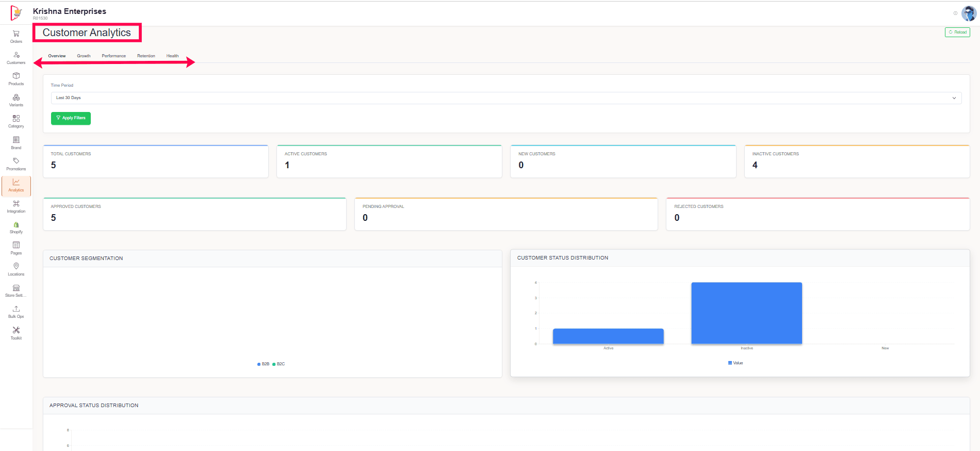The image size is (980, 451).
Task: Switch to the Retention tab
Action: coord(146,56)
